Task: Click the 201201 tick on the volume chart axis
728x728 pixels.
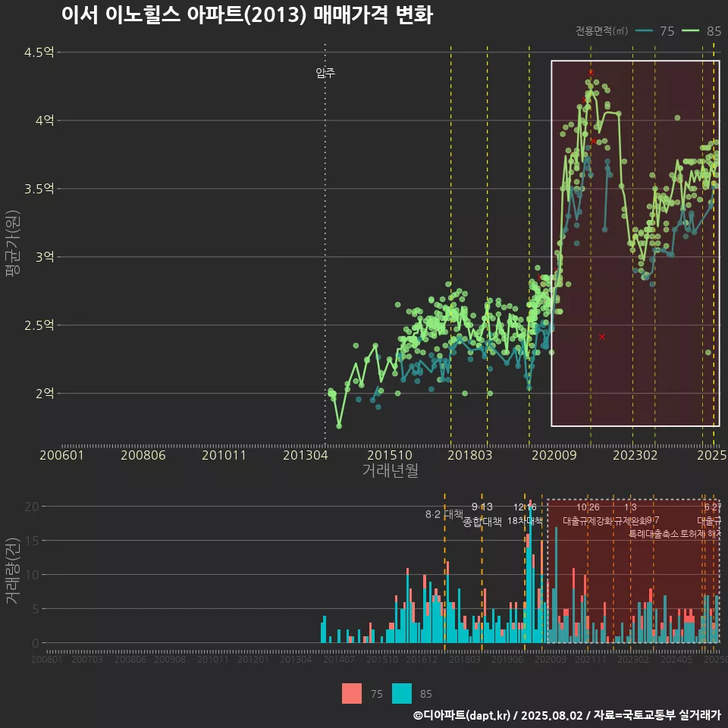Action: pyautogui.click(x=253, y=659)
